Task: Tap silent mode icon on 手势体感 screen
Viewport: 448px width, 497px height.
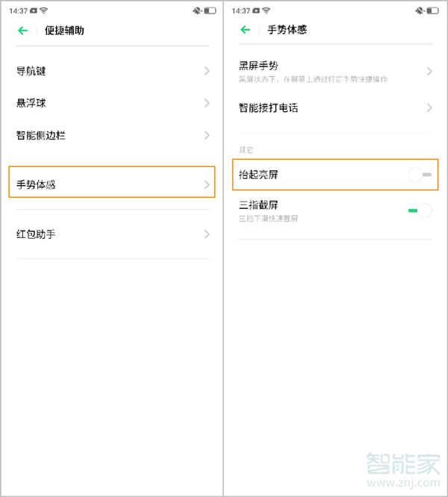Action: 420,11
